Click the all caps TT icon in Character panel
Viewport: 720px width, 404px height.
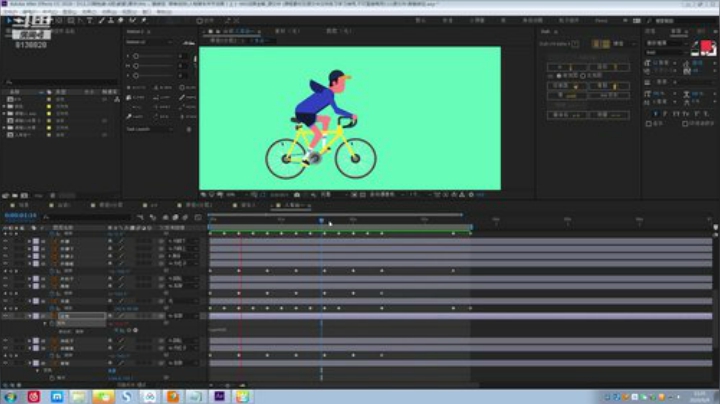pos(675,113)
